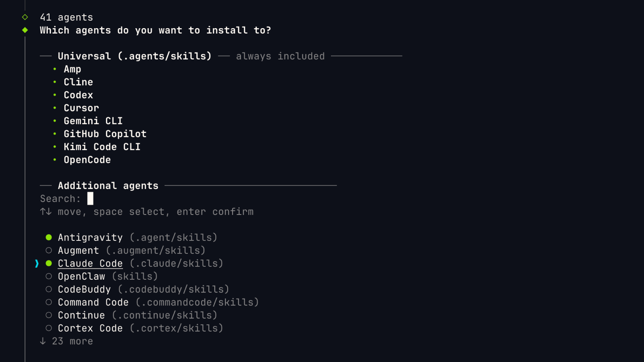644x362 pixels.
Task: Select the Continue agent radio circle
Action: (x=49, y=315)
